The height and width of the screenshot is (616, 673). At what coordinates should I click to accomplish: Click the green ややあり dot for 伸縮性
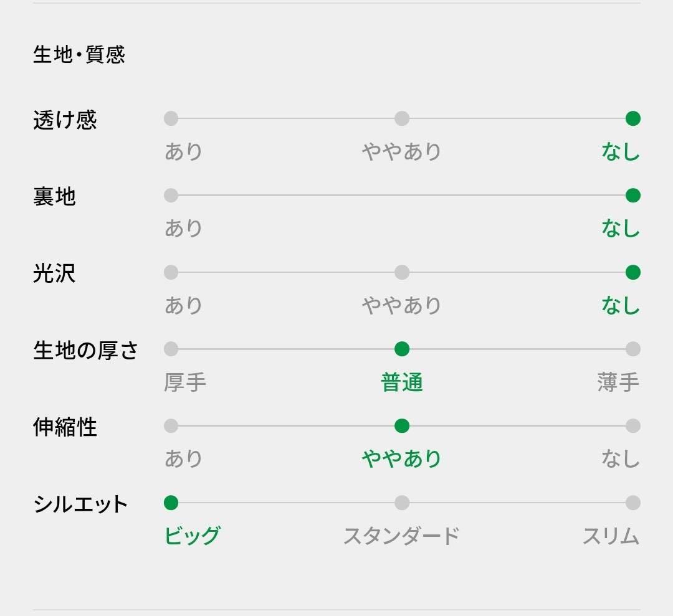click(x=402, y=425)
